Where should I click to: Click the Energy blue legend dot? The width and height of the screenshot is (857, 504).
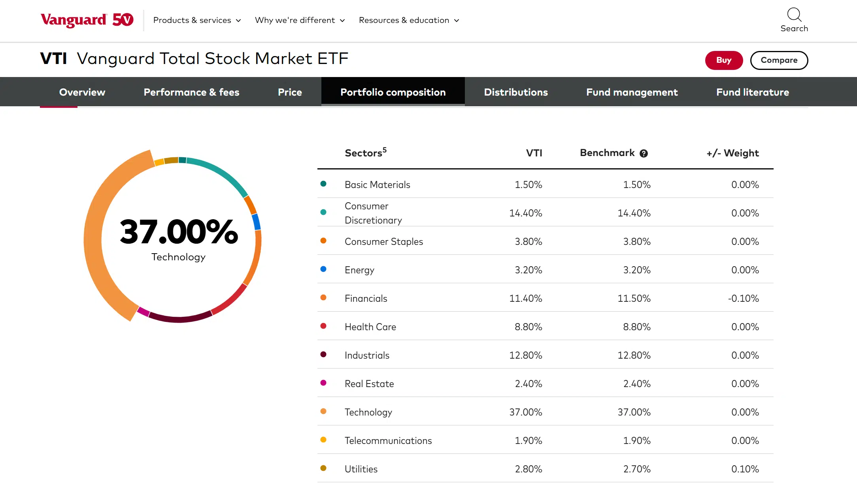(323, 269)
